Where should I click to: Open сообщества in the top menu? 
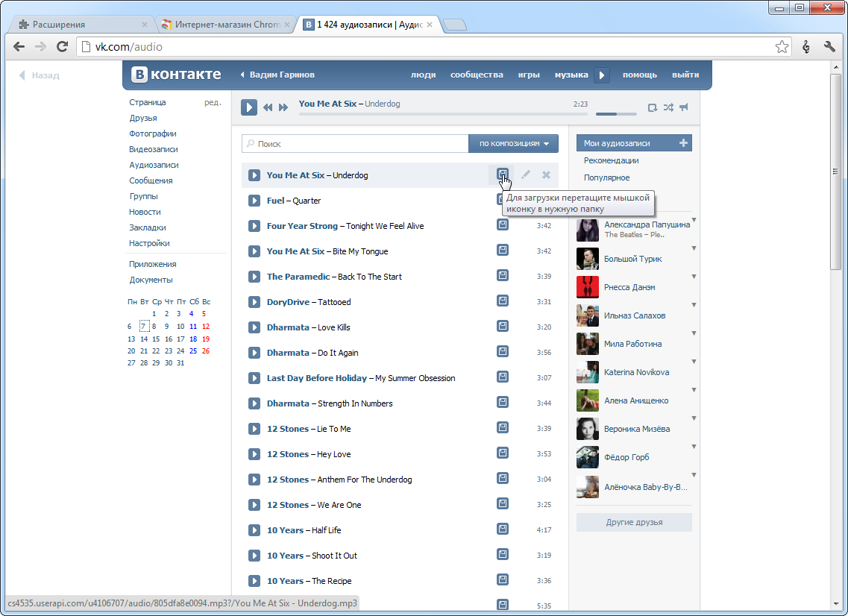tap(477, 75)
